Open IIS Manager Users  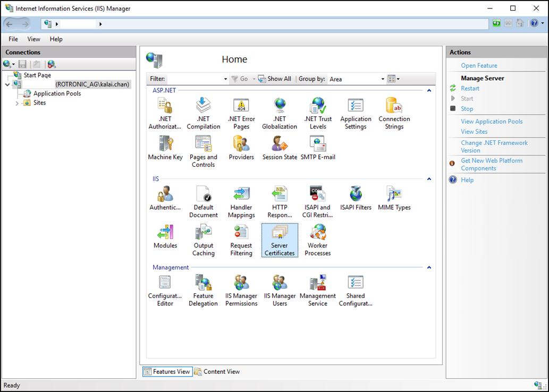[280, 291]
